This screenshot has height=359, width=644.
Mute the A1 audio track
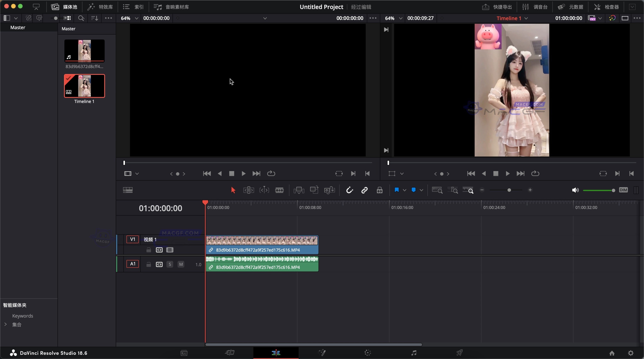click(x=181, y=264)
